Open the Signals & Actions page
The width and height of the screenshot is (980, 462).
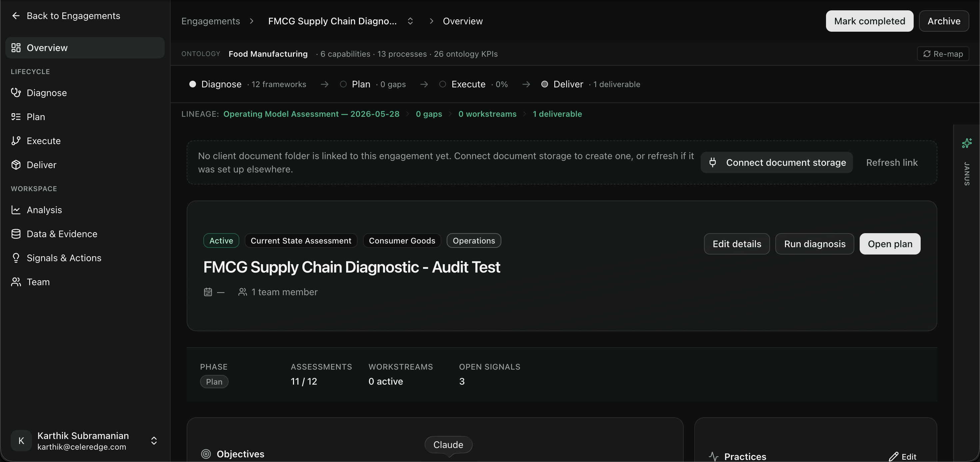coord(85,258)
